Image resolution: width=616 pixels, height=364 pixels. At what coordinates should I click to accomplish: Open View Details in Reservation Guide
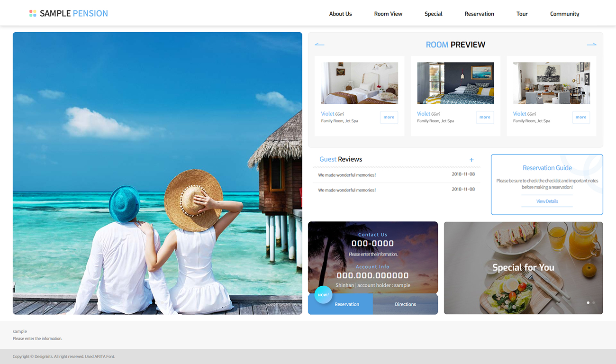[x=547, y=201]
